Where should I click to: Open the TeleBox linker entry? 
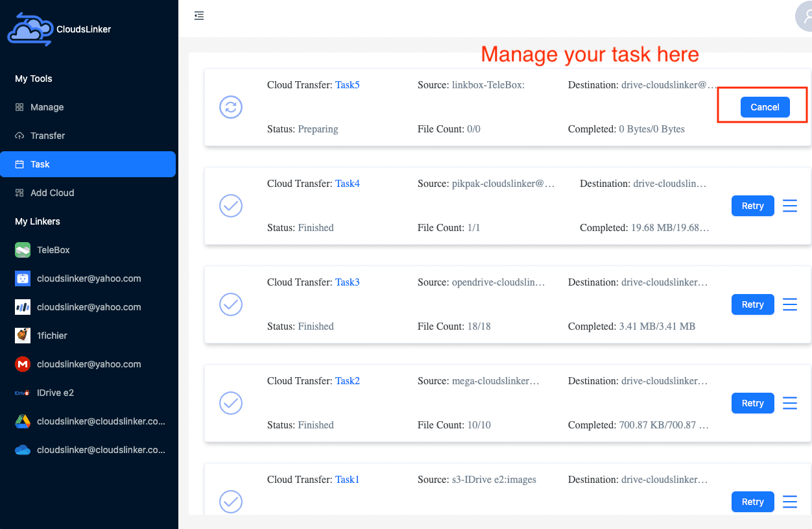click(x=88, y=250)
